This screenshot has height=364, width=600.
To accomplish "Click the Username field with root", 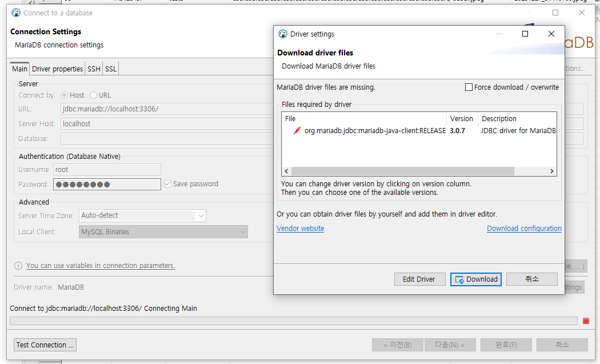I will pos(107,170).
